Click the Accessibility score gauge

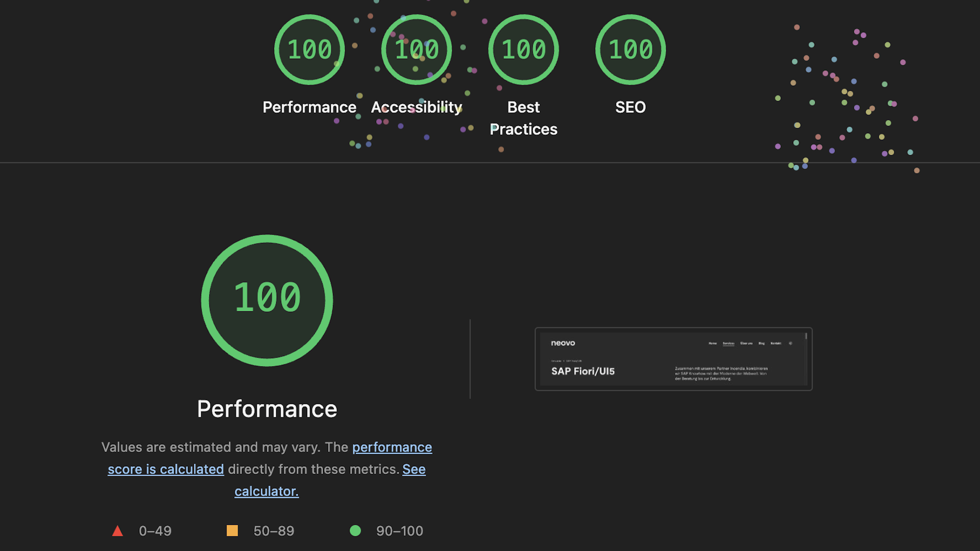click(x=416, y=49)
